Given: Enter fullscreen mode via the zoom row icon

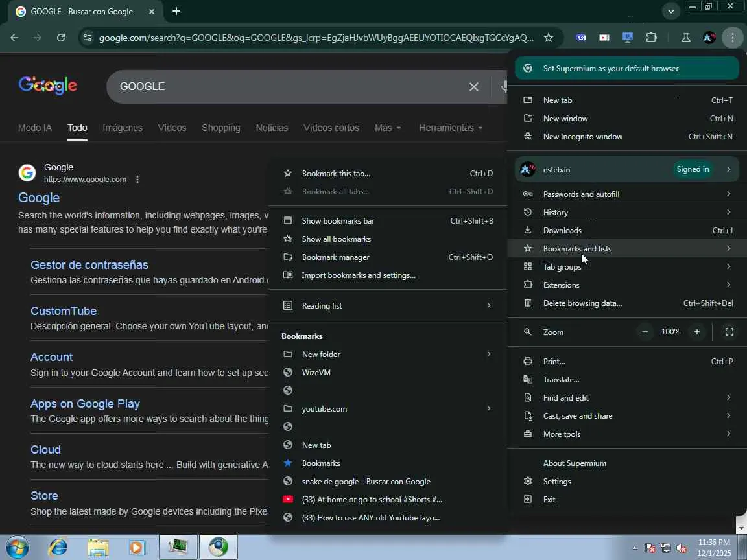Looking at the screenshot, I should pos(729,332).
